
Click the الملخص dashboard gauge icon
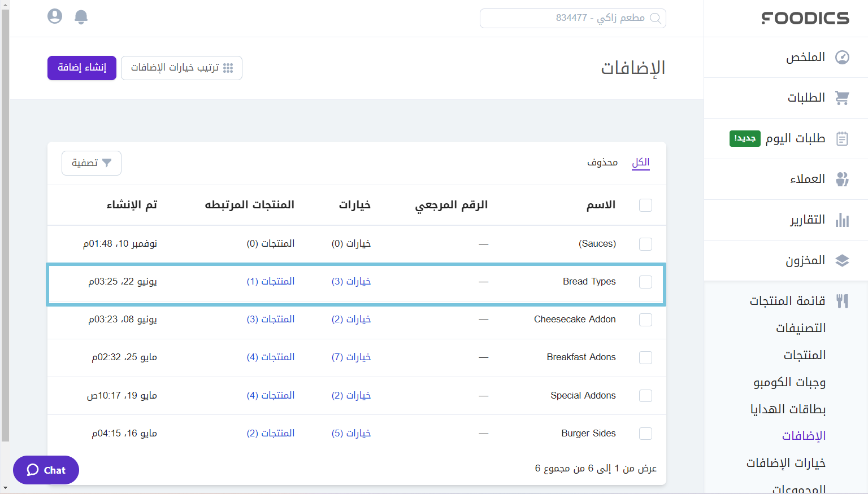[842, 58]
